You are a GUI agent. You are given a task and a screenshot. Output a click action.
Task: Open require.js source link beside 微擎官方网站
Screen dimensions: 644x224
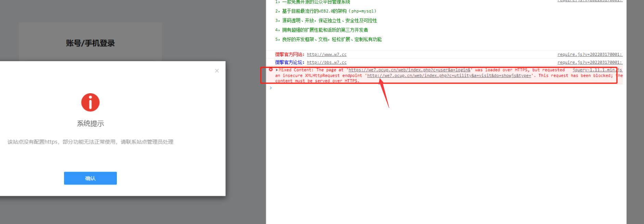[590, 54]
